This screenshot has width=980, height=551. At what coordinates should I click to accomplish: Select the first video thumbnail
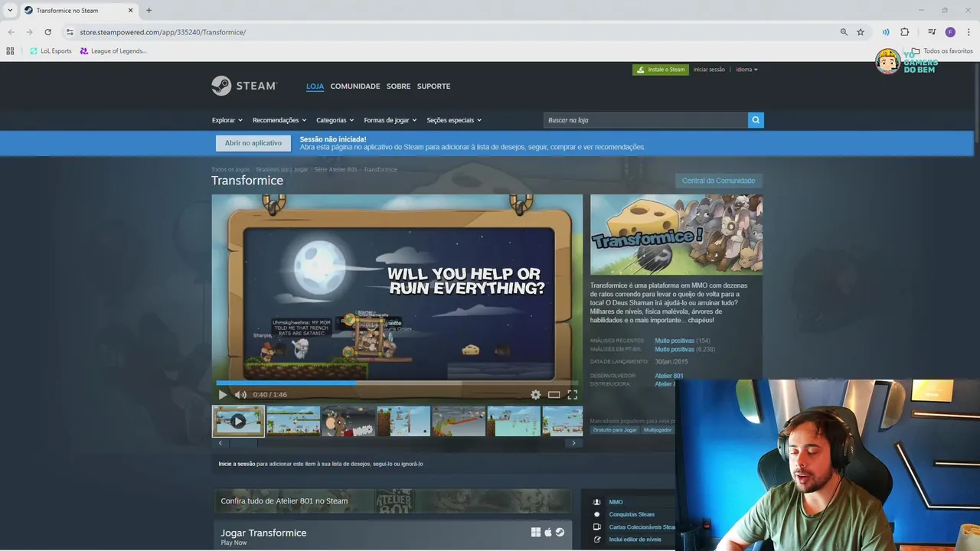point(238,421)
